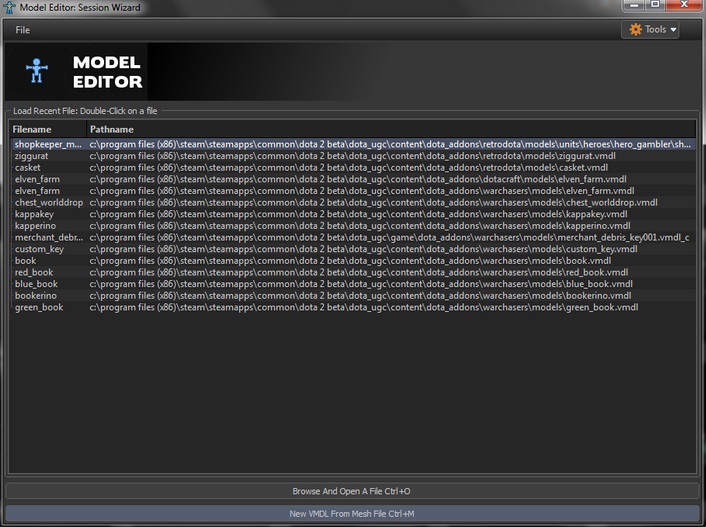The image size is (706, 527).
Task: Choose the casket model row
Action: (28, 168)
